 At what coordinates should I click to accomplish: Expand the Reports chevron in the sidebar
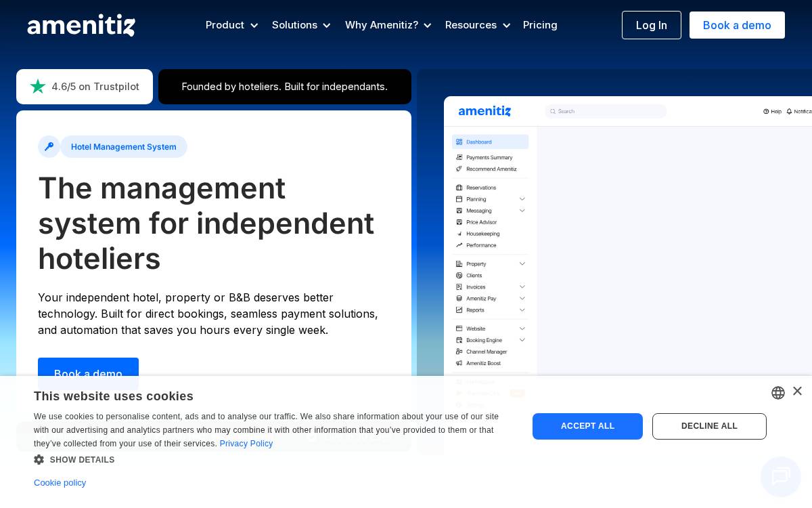[x=522, y=310]
